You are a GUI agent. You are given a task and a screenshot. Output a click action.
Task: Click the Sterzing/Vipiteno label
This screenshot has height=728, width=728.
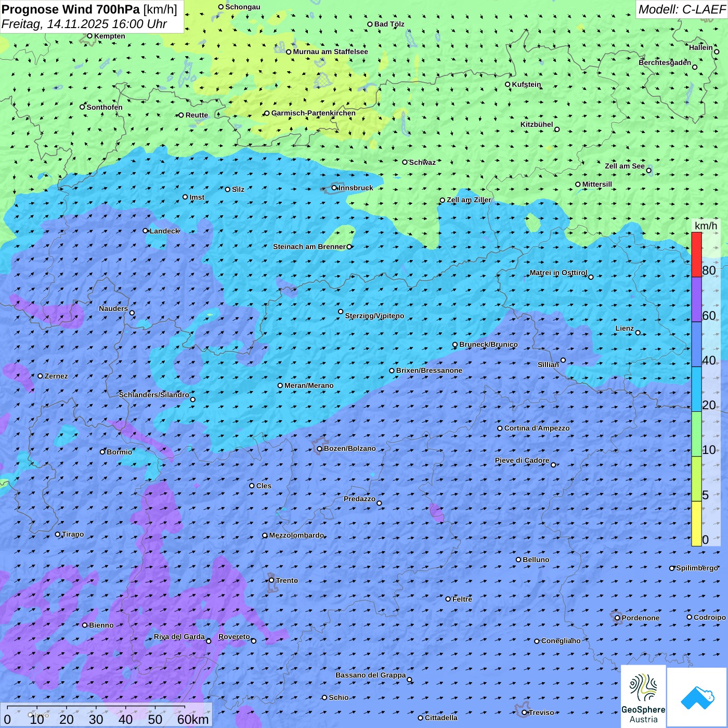point(374,316)
